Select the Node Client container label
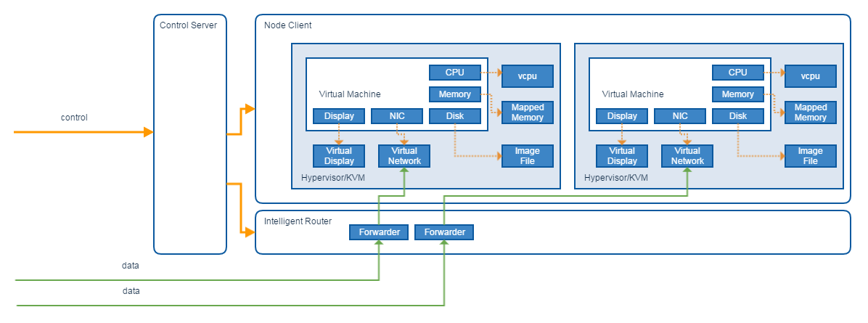Screen dimensions: 868x323 coord(288,25)
